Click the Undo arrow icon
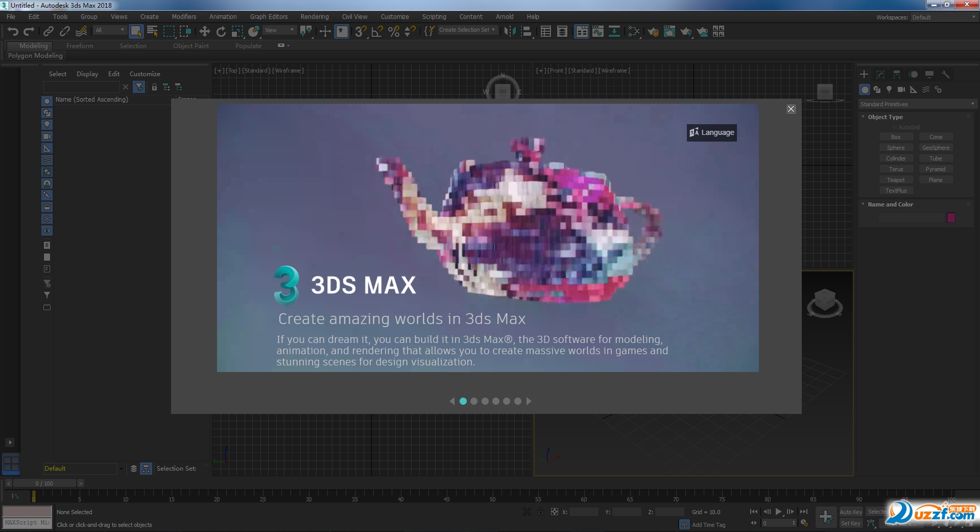This screenshot has width=980, height=532. 13,32
